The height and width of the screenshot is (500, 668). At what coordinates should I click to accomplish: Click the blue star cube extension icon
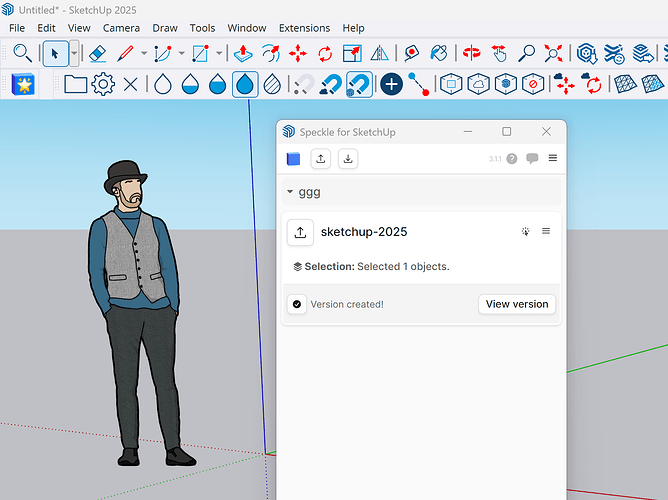[x=23, y=84]
